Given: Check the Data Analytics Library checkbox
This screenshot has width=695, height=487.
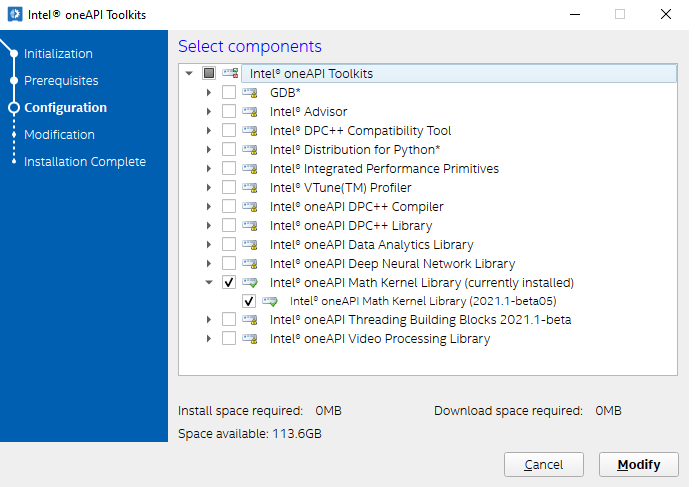Looking at the screenshot, I should point(229,244).
